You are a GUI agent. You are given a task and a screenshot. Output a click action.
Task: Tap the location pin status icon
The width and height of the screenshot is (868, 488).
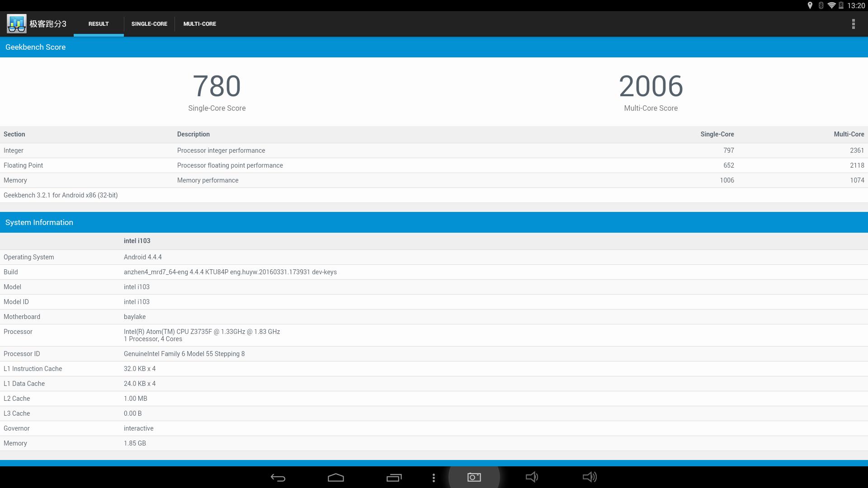(810, 5)
